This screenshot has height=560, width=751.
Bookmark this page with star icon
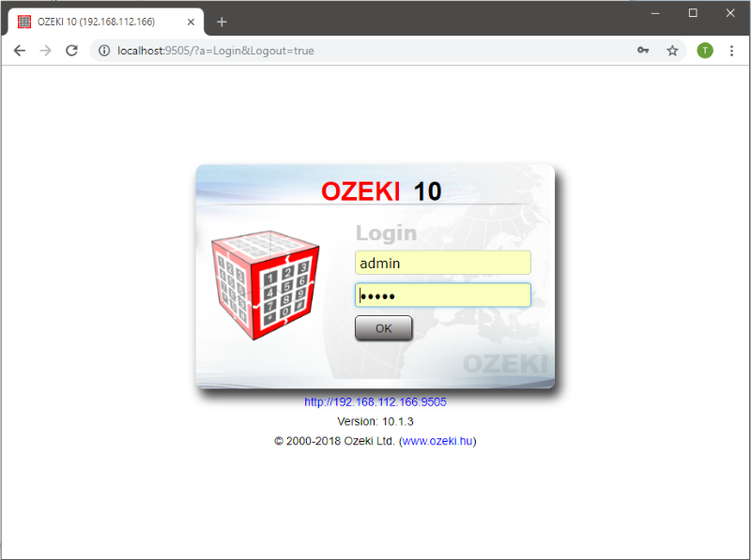point(672,51)
